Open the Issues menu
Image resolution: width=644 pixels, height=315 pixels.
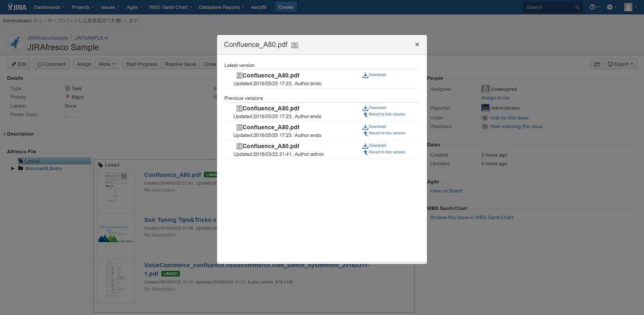coord(111,7)
